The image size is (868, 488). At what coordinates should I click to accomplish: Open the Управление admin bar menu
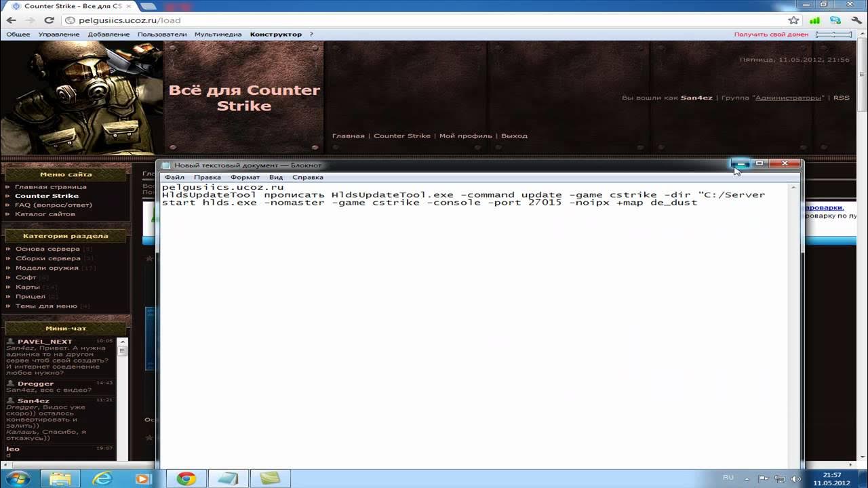tap(59, 34)
